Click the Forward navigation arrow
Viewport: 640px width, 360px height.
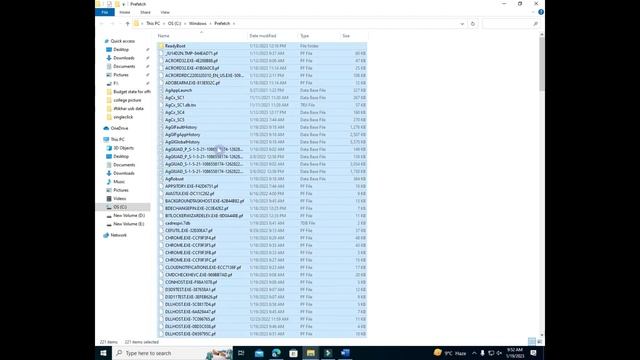pos(112,24)
